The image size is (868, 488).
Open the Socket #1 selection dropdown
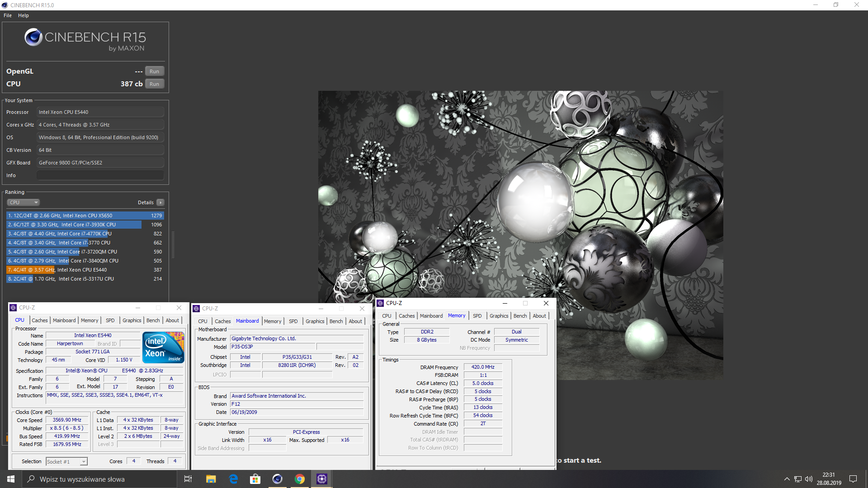67,461
